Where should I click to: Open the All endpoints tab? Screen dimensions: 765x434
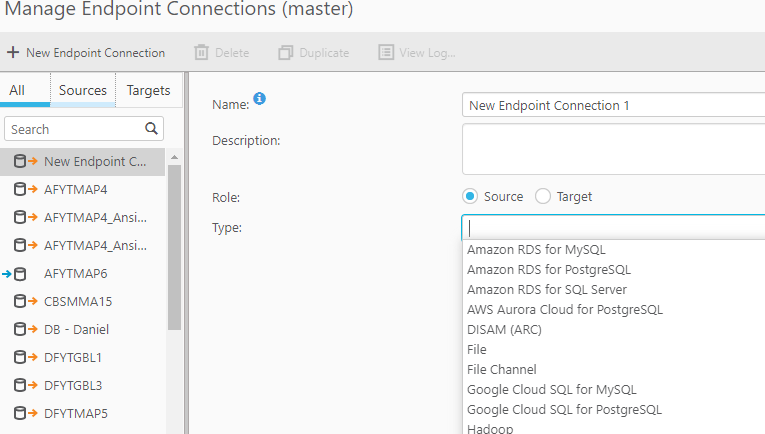coord(17,90)
